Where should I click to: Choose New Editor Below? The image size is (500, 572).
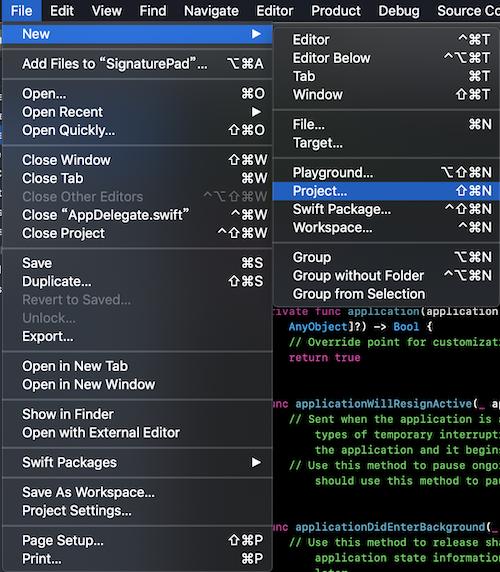point(386,58)
